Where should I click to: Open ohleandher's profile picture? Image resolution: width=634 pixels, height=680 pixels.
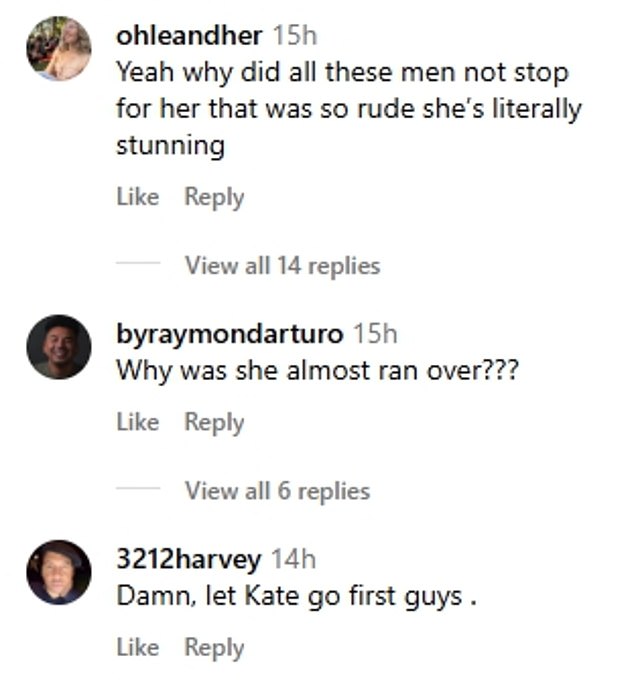tap(59, 49)
